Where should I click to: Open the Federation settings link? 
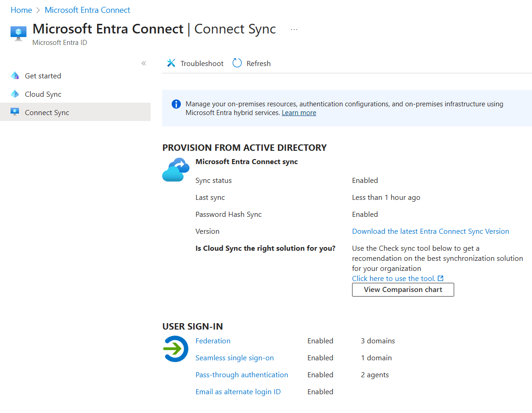pos(213,341)
